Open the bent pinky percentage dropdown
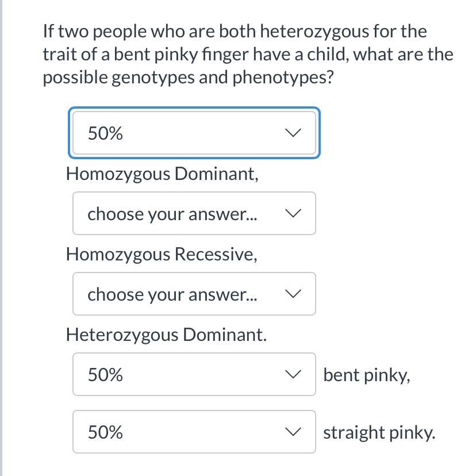The width and height of the screenshot is (476, 476). point(194,375)
